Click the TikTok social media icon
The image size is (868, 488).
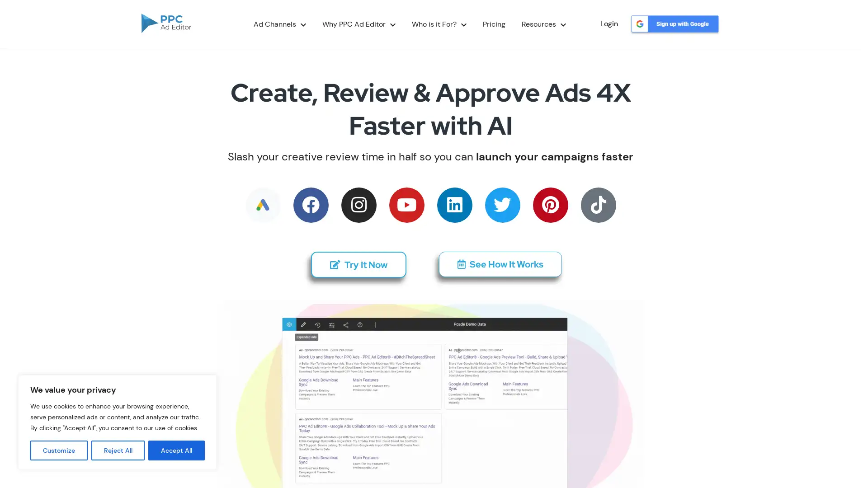point(598,204)
